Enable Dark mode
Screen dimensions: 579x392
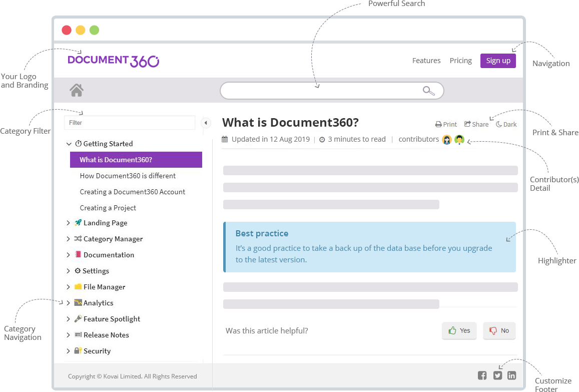tap(505, 124)
